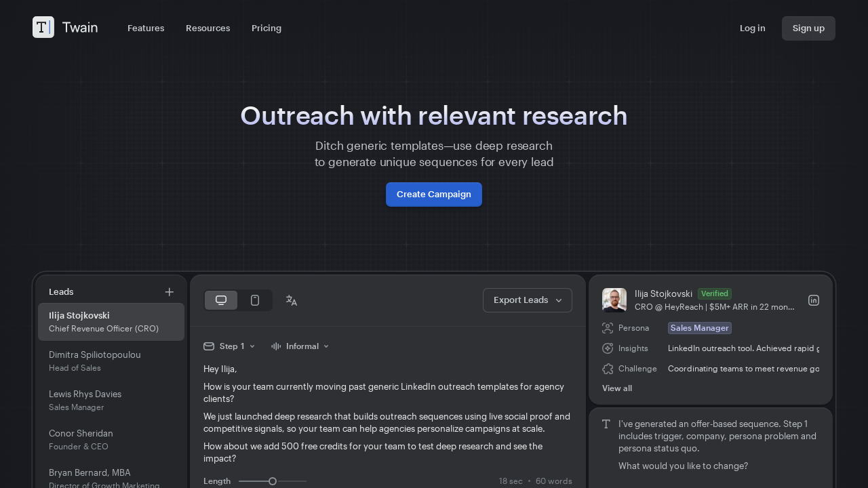Image resolution: width=868 pixels, height=488 pixels.
Task: Click the View all link
Action: click(616, 388)
